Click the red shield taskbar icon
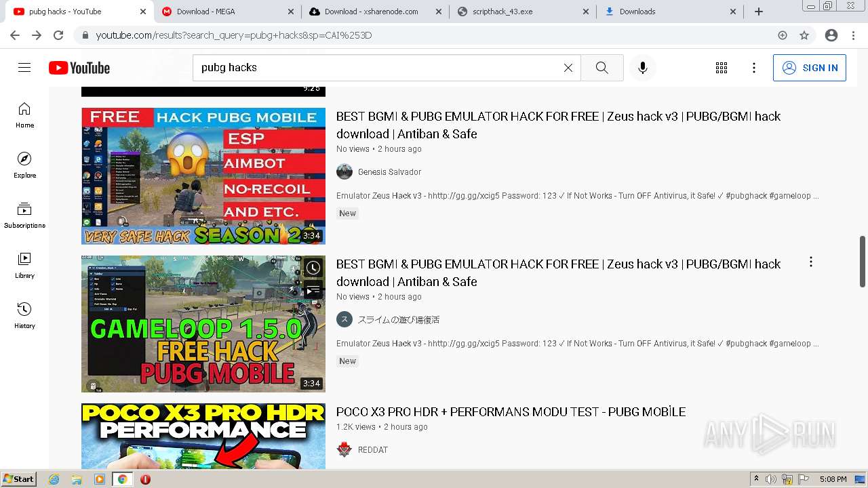This screenshot has width=868, height=488. (x=145, y=479)
